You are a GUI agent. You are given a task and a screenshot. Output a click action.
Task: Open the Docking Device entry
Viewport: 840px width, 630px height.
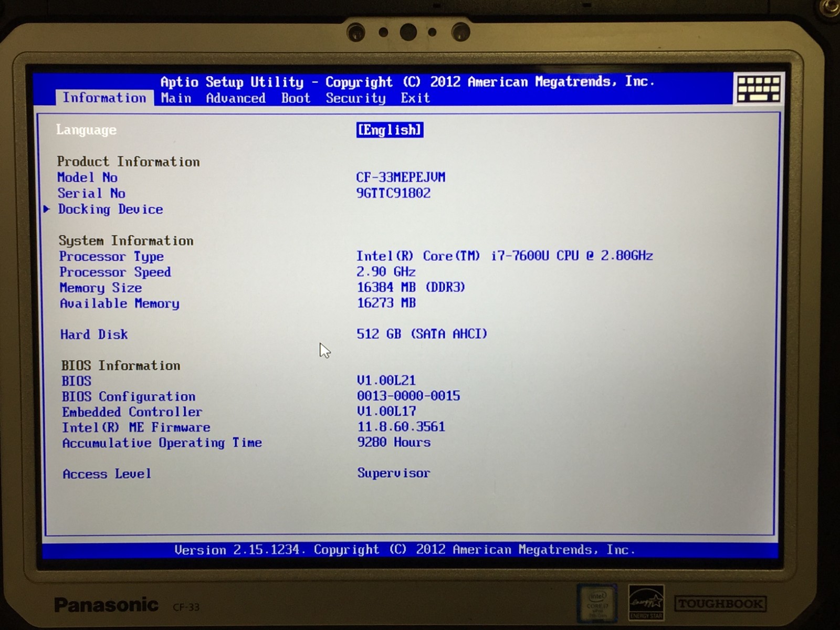coord(110,209)
